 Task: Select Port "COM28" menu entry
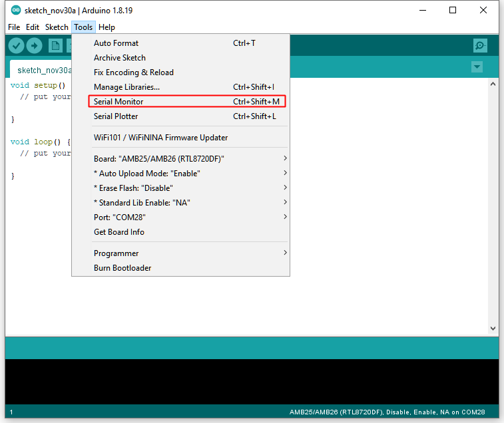(x=180, y=217)
